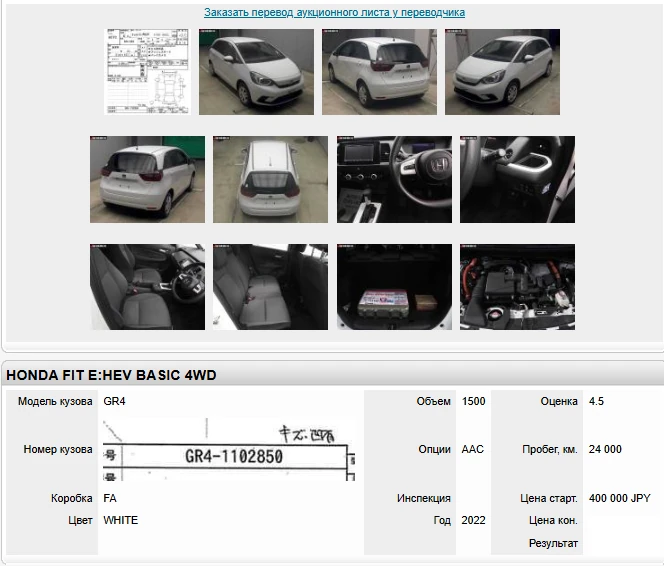Screen dimensions: 664x566
Task: View the engine bay photo
Action: [x=517, y=287]
